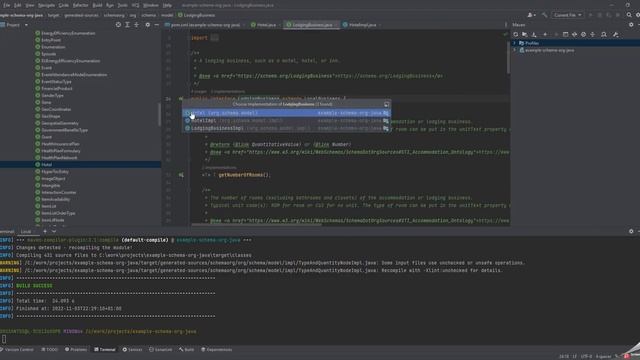Collapse all in Project panel
640x360 pixels.
pyautogui.click(x=136, y=25)
